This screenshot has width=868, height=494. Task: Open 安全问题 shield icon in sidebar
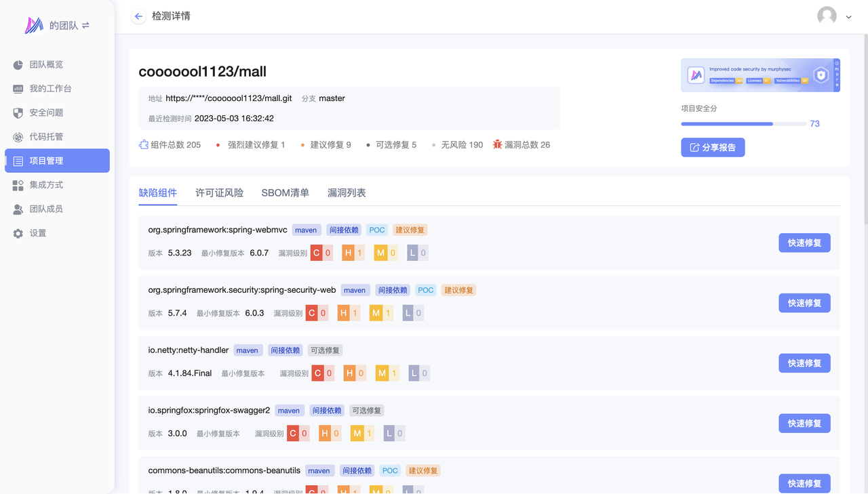pos(18,113)
